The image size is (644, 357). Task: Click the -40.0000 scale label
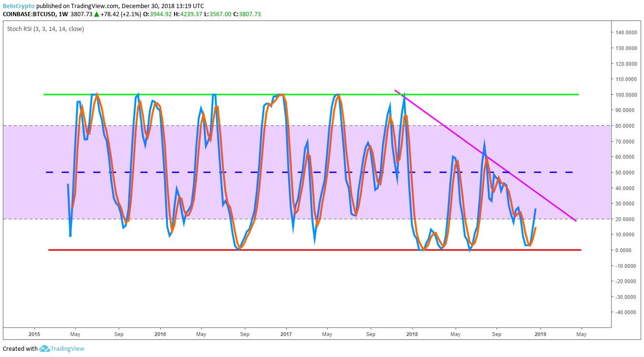tap(625, 312)
